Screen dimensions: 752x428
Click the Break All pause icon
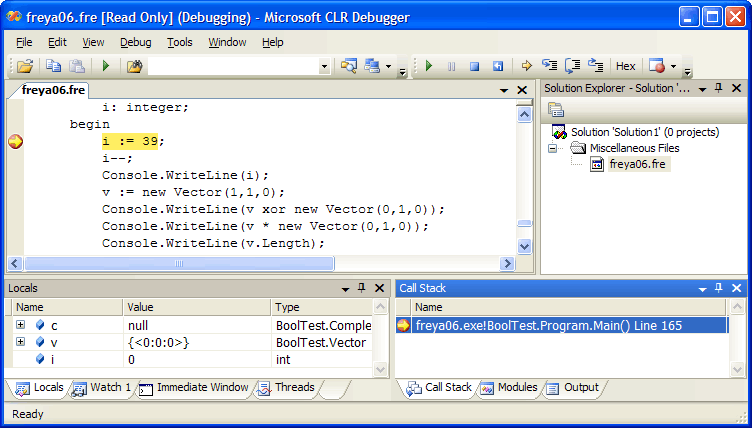(451, 66)
